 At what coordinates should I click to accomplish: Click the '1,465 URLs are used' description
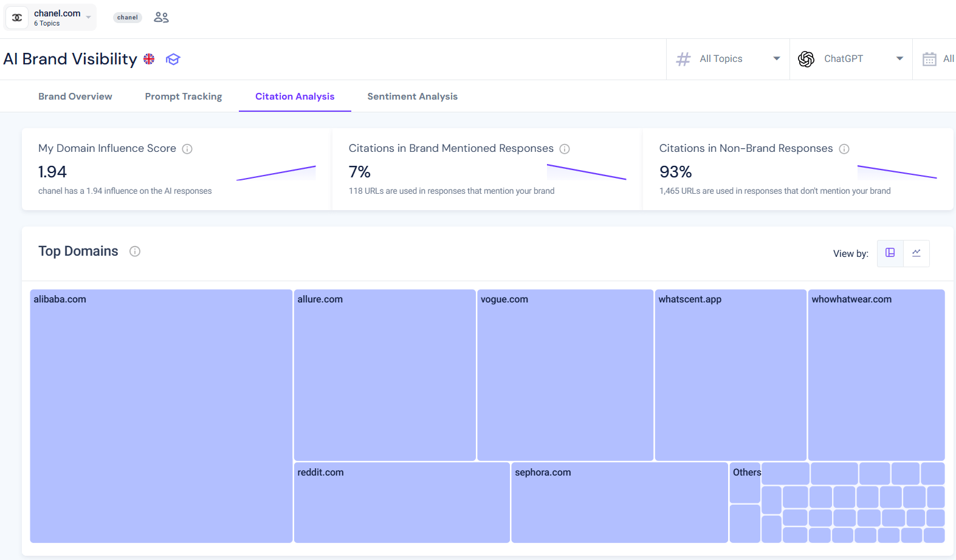click(x=775, y=191)
